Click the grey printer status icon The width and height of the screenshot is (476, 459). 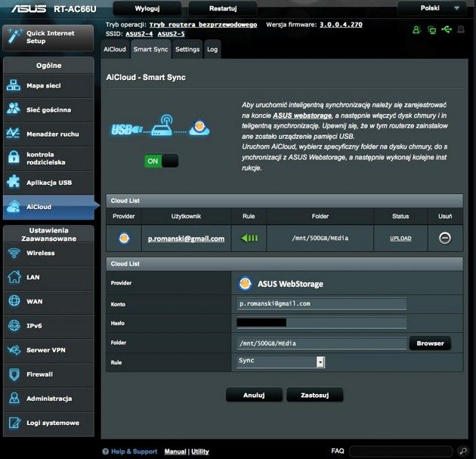click(461, 29)
